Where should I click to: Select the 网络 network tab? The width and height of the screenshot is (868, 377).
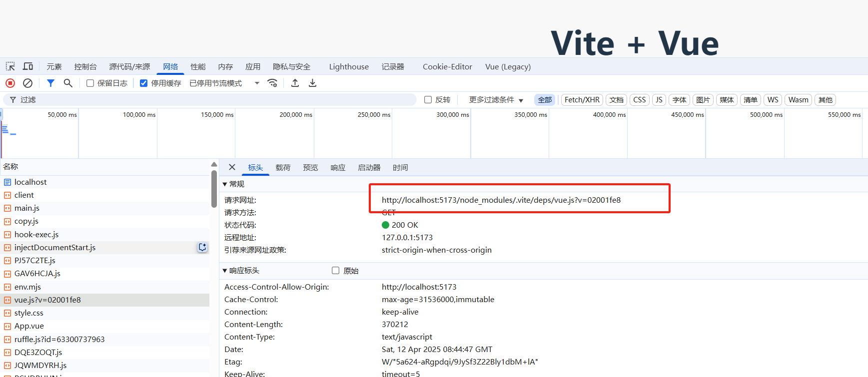click(170, 66)
